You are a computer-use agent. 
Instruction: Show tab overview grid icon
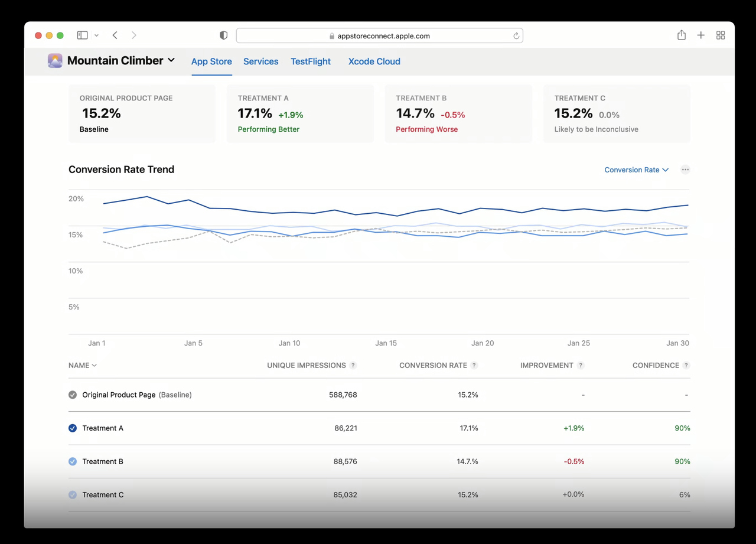pyautogui.click(x=721, y=35)
